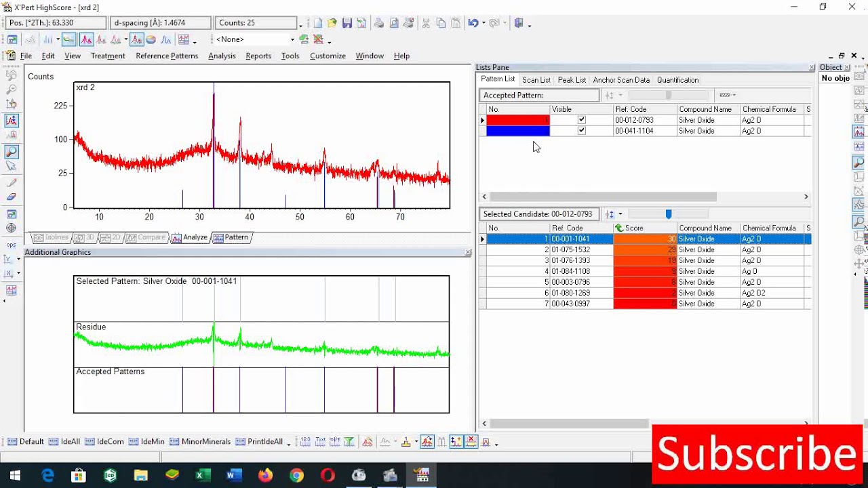Click the Save floppy disk icon
868x488 pixels.
point(347,23)
